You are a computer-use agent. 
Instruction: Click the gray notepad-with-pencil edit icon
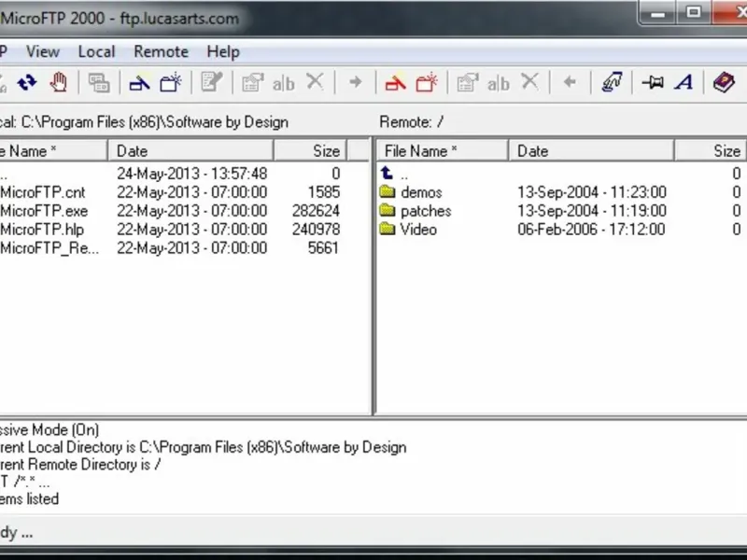pos(212,82)
